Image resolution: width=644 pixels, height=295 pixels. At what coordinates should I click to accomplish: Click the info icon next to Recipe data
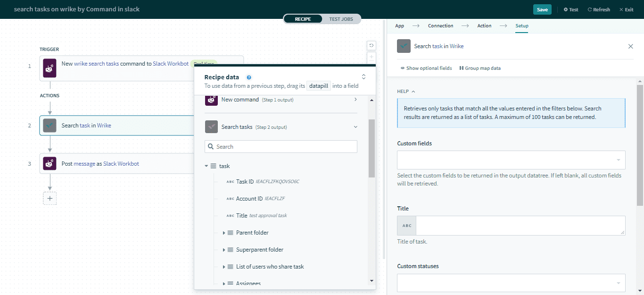click(249, 77)
